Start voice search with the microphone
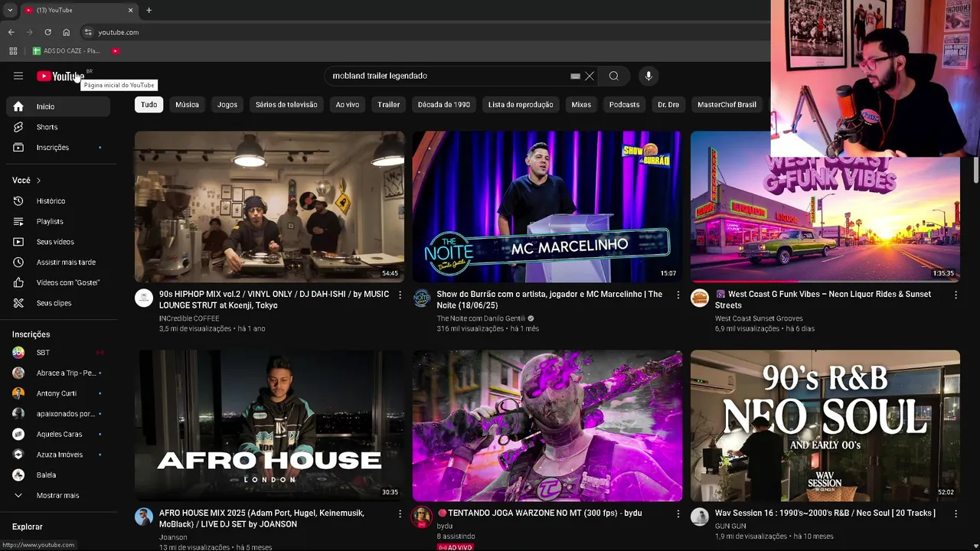 pos(648,76)
